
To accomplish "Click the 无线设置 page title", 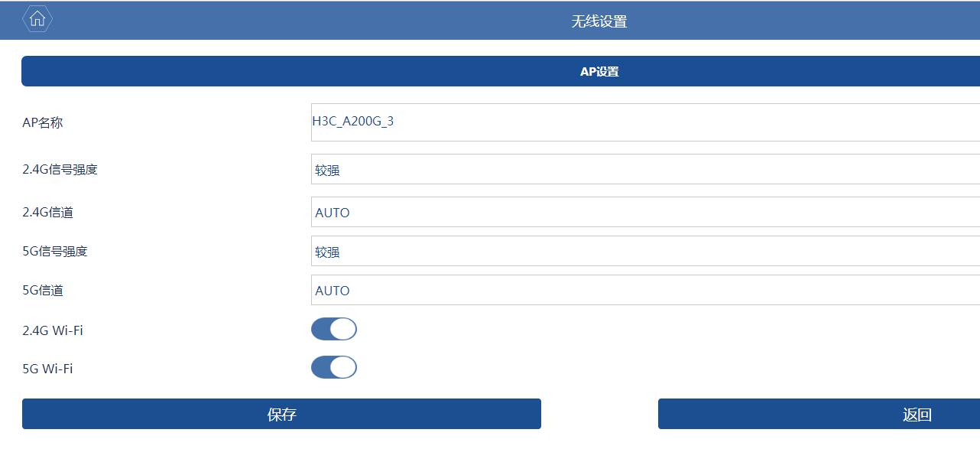I will click(599, 21).
